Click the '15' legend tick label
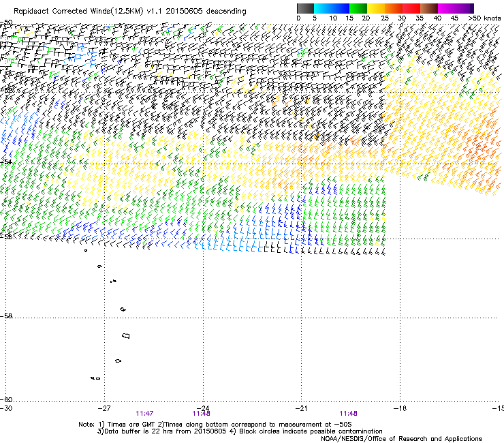 [x=349, y=18]
